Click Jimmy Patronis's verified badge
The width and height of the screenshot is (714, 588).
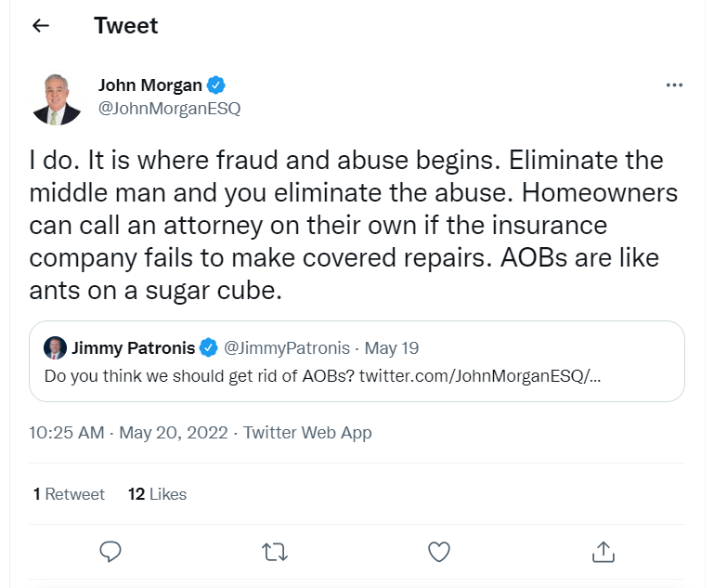[209, 348]
